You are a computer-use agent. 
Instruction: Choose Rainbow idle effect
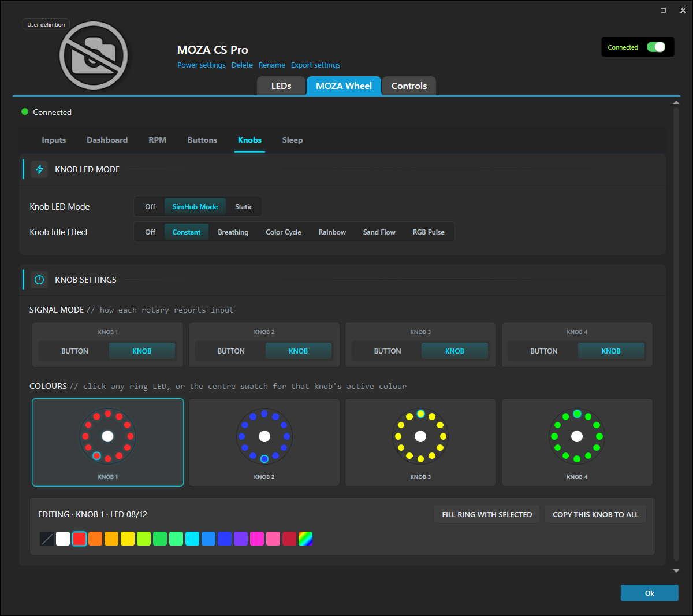332,232
